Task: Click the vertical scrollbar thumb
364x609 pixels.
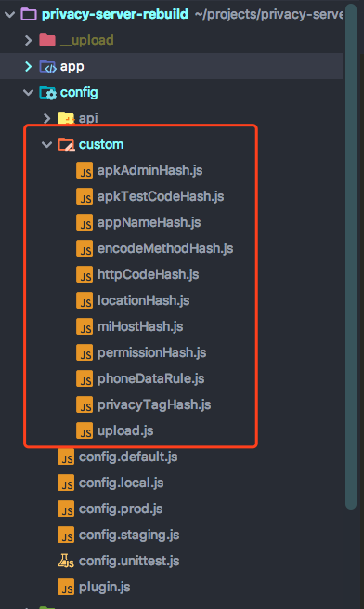Action: [x=351, y=257]
